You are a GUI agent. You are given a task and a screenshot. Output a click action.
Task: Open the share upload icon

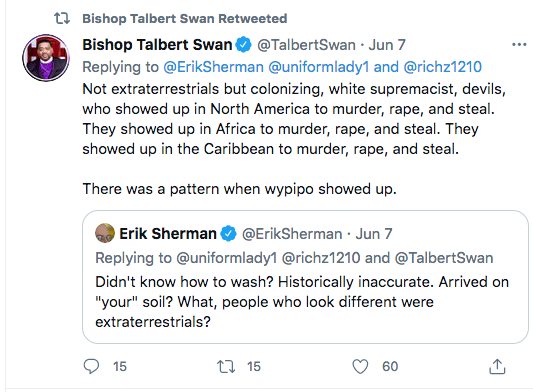point(497,367)
